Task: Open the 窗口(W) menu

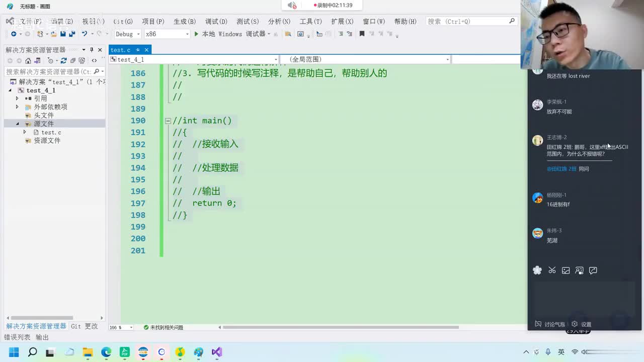Action: click(x=374, y=22)
